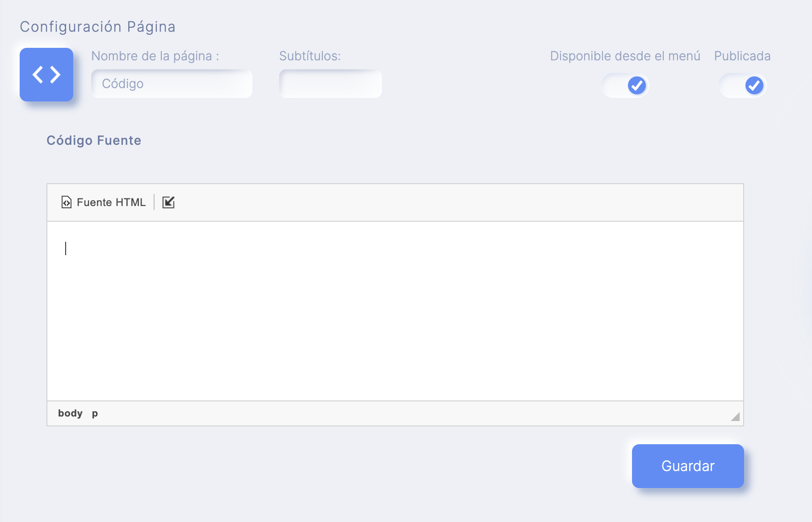
Task: Click the Fuente HTML document icon
Action: click(x=66, y=202)
